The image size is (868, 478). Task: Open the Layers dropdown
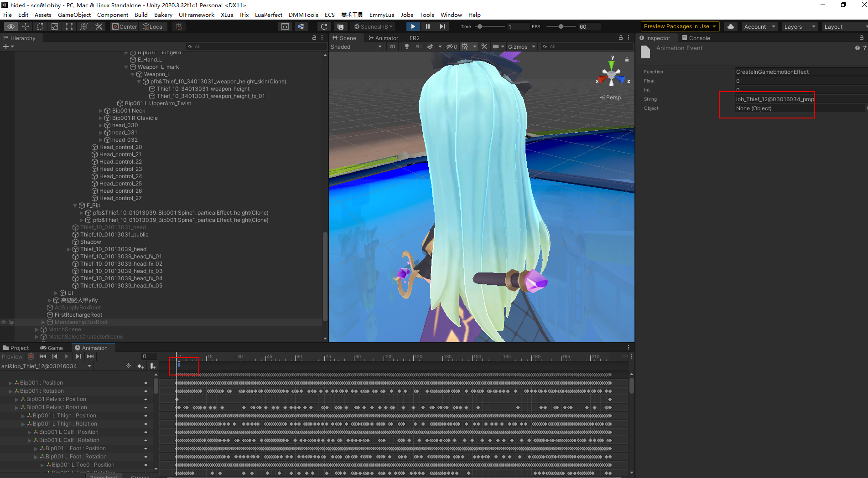(x=799, y=26)
